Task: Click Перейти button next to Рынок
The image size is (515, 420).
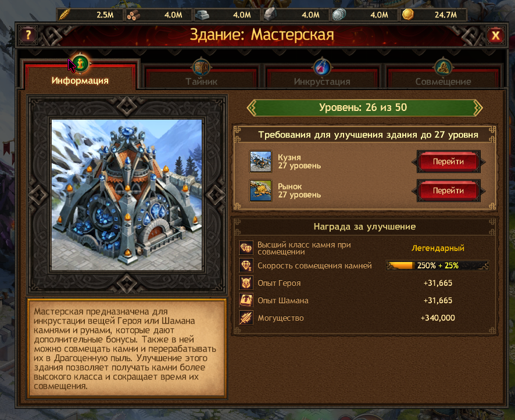Action: [448, 191]
